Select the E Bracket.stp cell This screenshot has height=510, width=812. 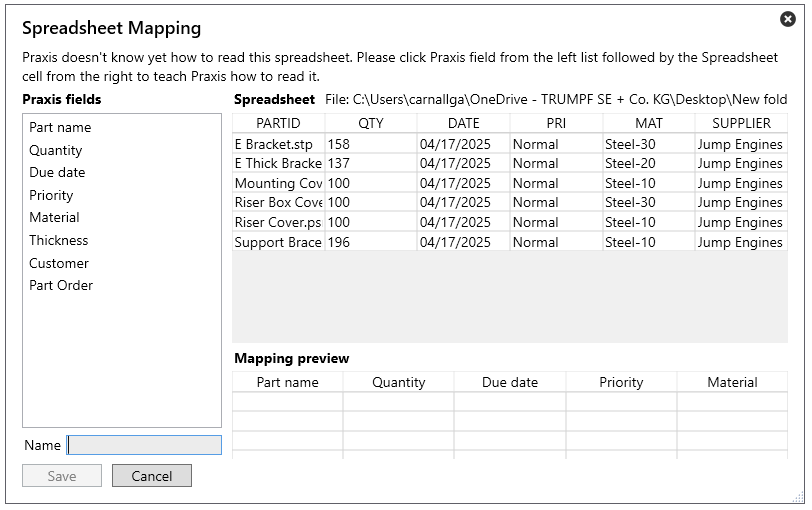279,144
